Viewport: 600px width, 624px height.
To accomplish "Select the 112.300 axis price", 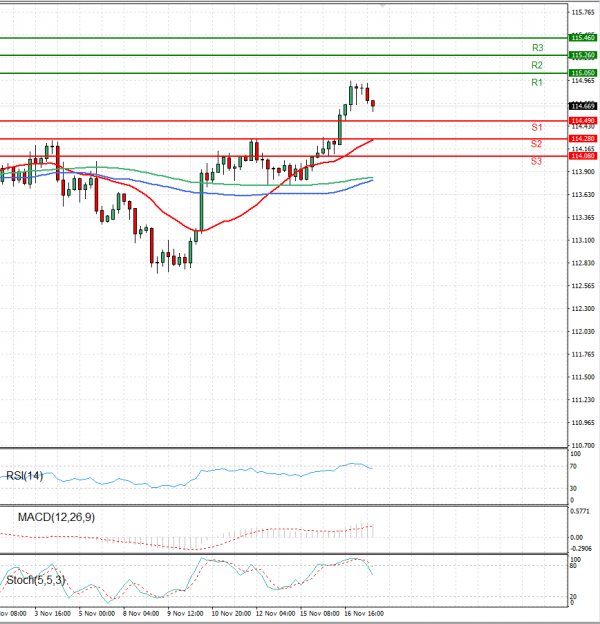I will pos(583,308).
